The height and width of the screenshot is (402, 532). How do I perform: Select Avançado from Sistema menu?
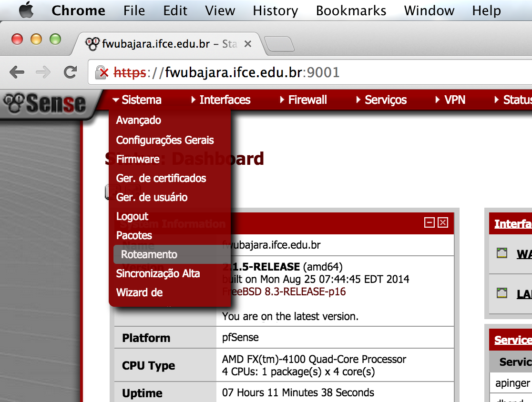(x=138, y=121)
